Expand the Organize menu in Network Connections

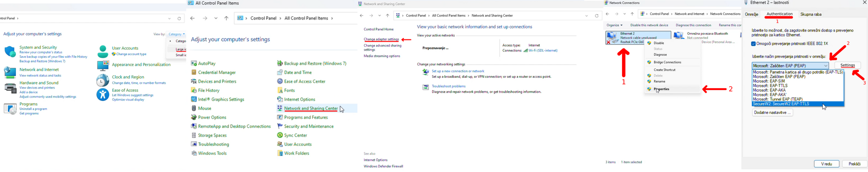[x=614, y=25]
